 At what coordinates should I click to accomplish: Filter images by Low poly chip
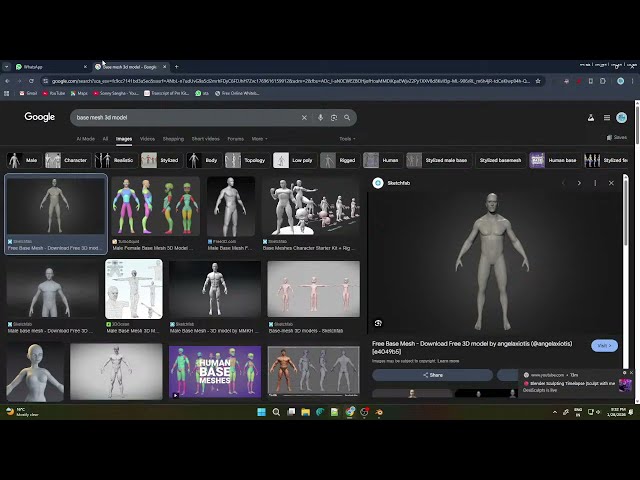pos(294,160)
